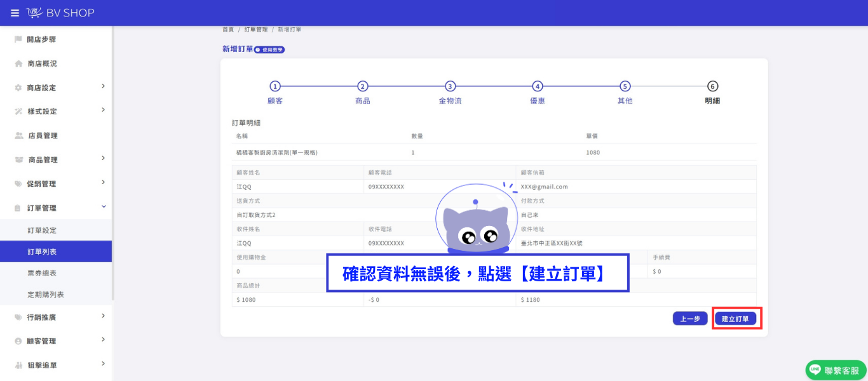The width and height of the screenshot is (868, 381).
Task: Click the 建立訂單 button
Action: pos(735,319)
